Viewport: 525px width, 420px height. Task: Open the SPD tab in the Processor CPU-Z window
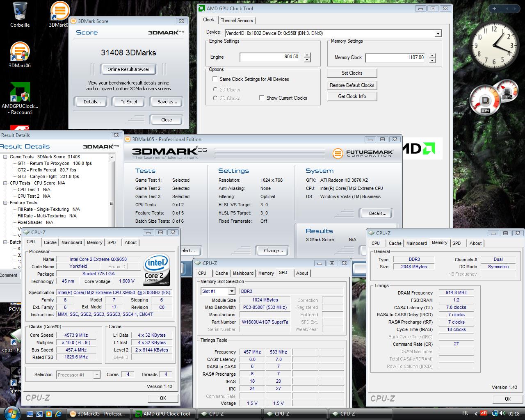click(112, 242)
